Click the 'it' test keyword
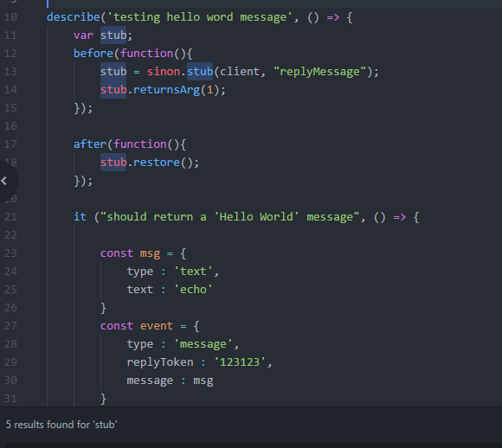 pos(80,216)
